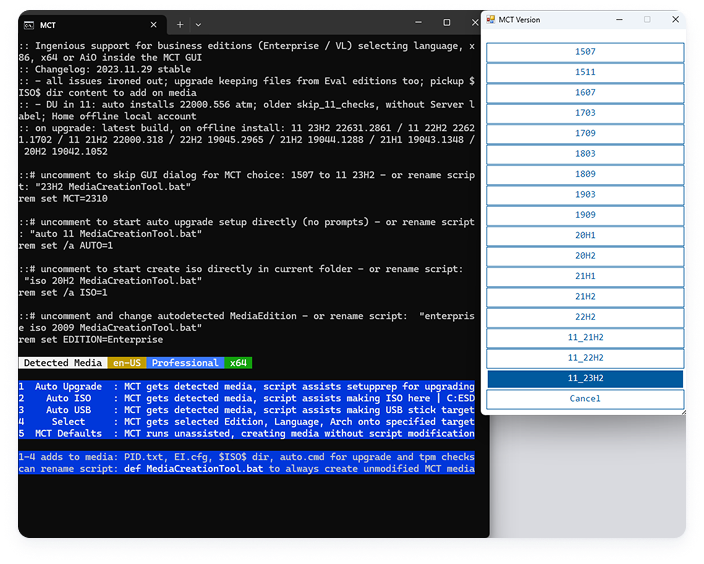
Task: Choose version 1903
Action: [585, 195]
